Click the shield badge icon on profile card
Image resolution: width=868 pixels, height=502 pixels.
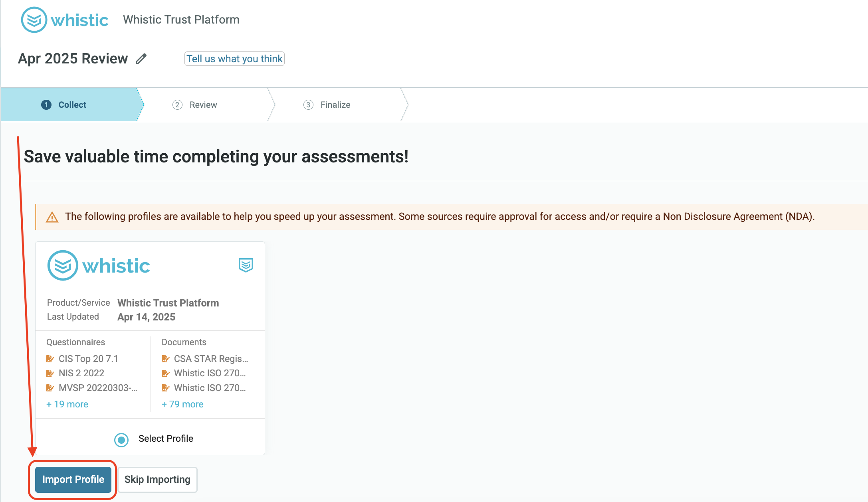[x=246, y=265]
